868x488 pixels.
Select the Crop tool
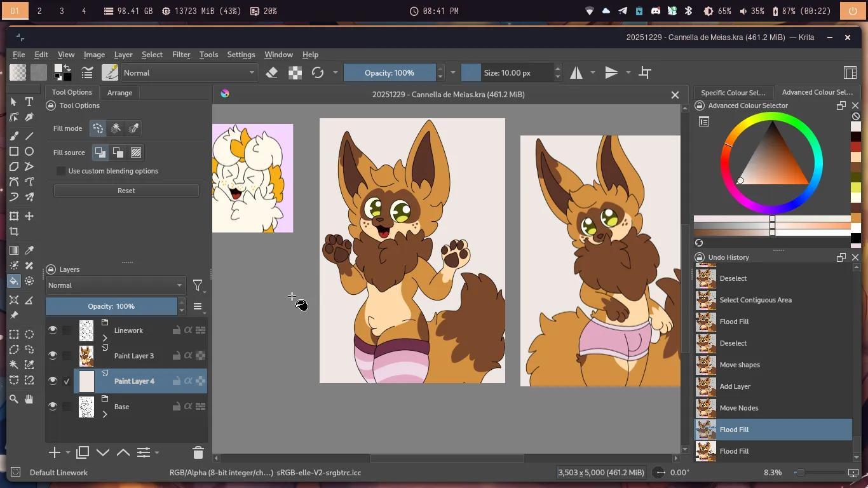[14, 232]
